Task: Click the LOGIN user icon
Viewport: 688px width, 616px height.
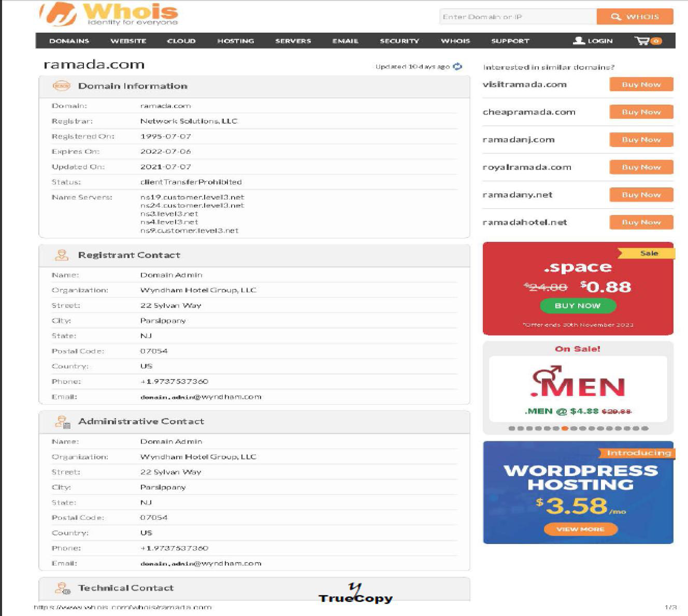Action: pyautogui.click(x=579, y=40)
